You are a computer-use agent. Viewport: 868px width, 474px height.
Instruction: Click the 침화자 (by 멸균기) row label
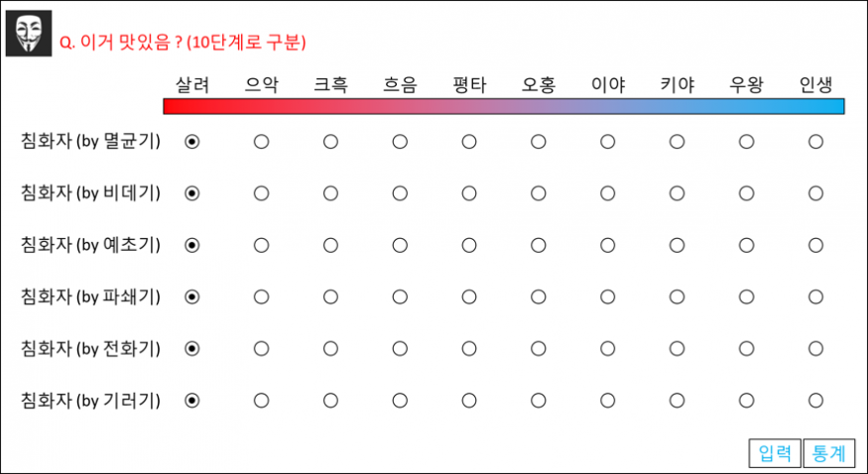pyautogui.click(x=90, y=142)
